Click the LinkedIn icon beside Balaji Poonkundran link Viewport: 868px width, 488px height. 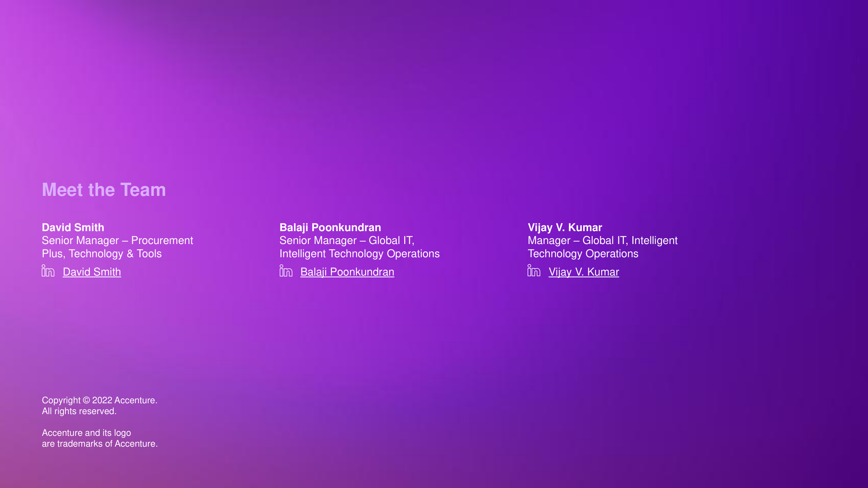[x=286, y=271]
